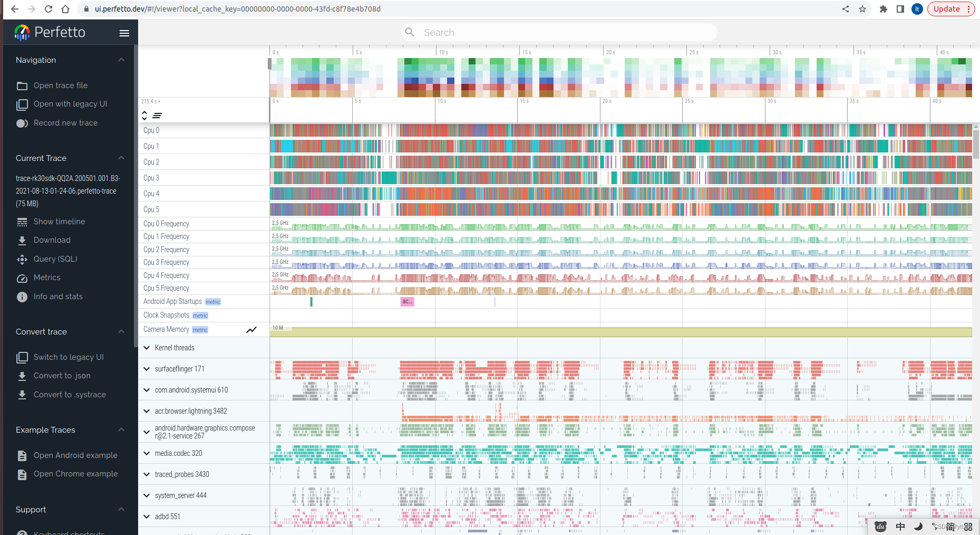The height and width of the screenshot is (535, 980).
Task: Collapse the Navigation section
Action: point(121,60)
